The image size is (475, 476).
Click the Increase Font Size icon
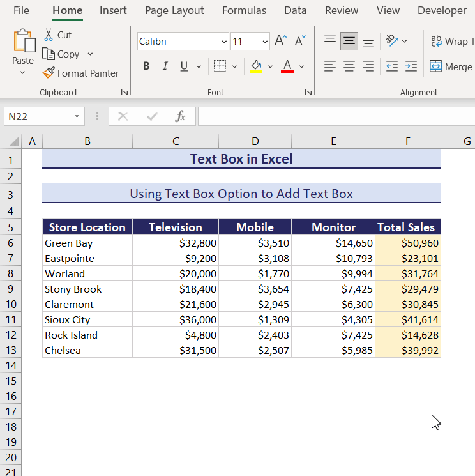pyautogui.click(x=280, y=41)
